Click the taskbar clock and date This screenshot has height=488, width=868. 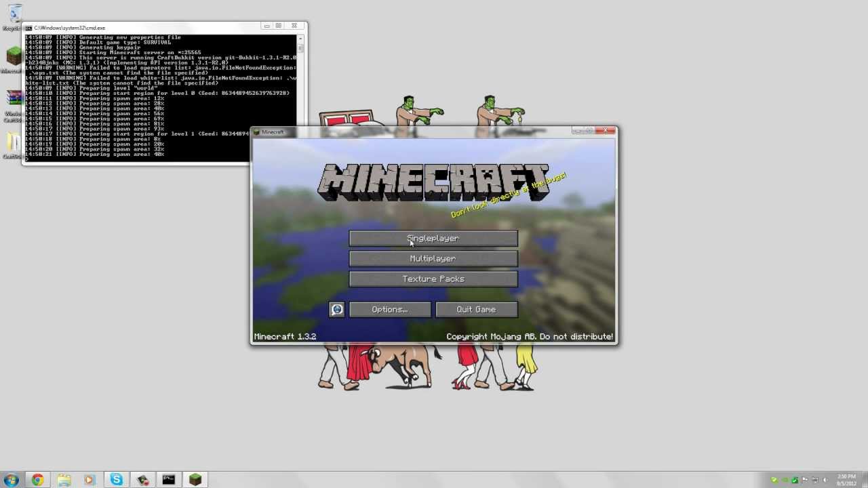847,480
